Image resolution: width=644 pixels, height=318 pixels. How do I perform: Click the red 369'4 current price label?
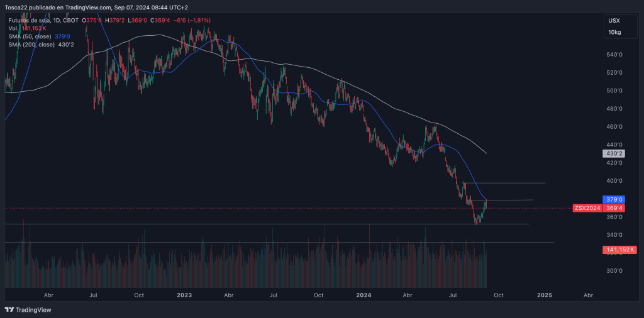click(x=614, y=208)
